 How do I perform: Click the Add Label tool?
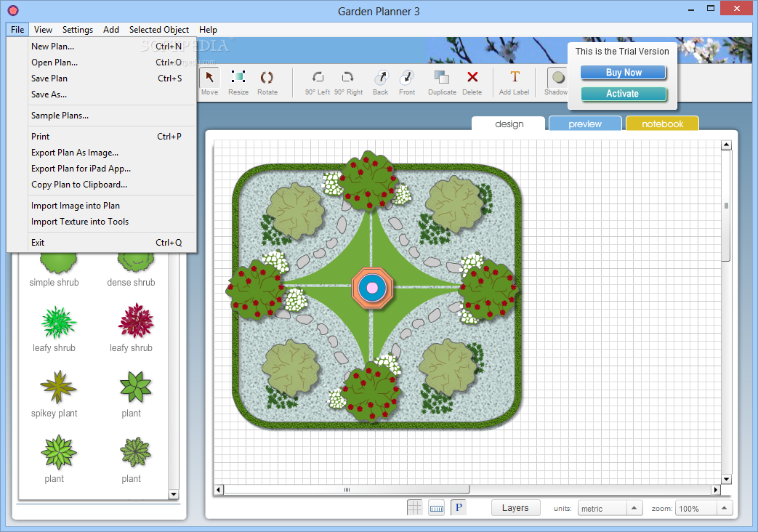coord(515,82)
